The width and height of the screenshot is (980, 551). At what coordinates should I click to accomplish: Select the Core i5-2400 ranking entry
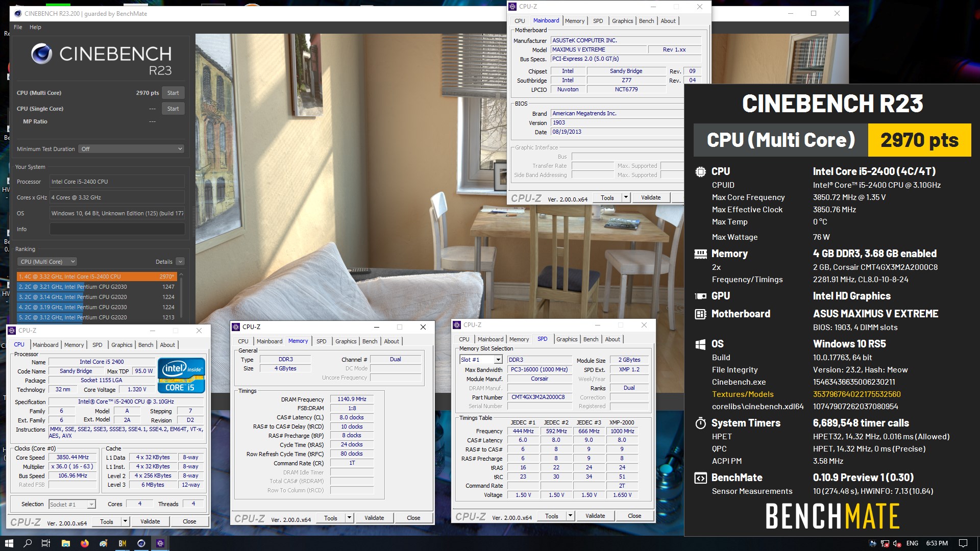[97, 277]
